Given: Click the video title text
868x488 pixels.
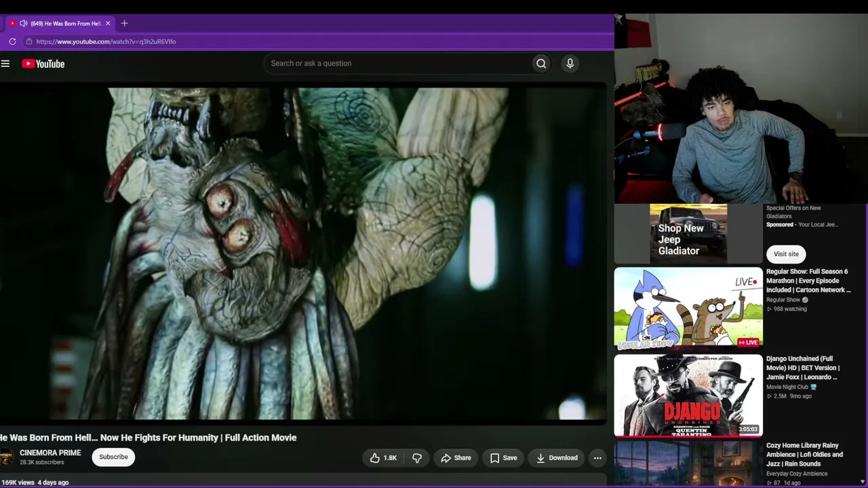Looking at the screenshot, I should pos(149,438).
